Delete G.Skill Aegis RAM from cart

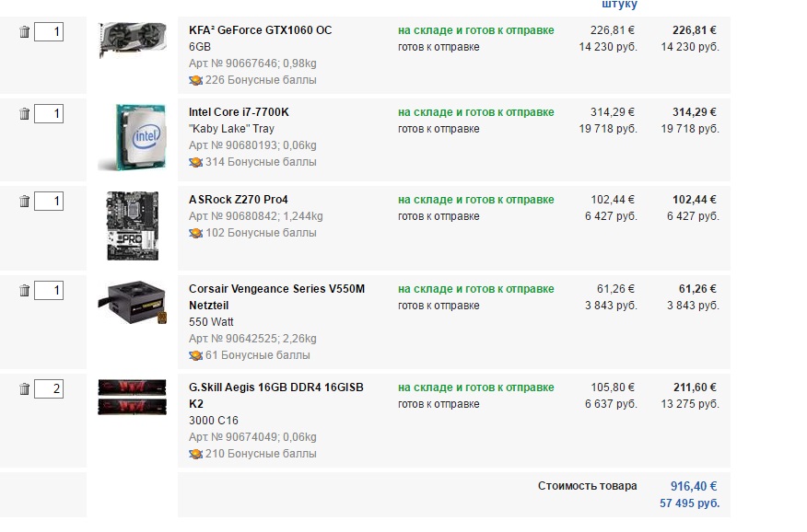(24, 389)
